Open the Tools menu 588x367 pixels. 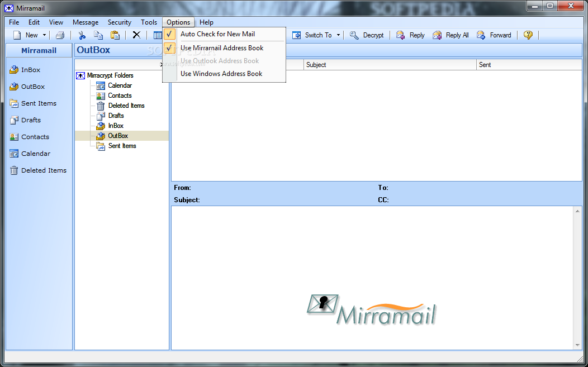pyautogui.click(x=149, y=22)
